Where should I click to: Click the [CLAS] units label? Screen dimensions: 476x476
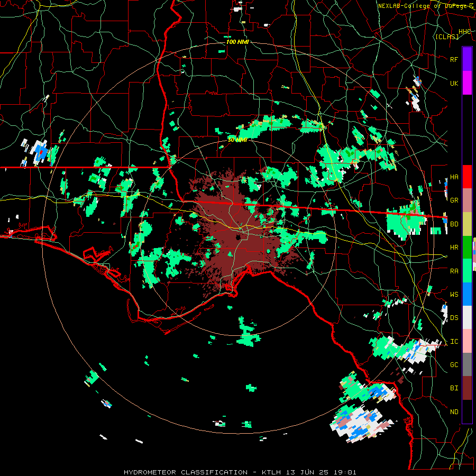pyautogui.click(x=447, y=37)
